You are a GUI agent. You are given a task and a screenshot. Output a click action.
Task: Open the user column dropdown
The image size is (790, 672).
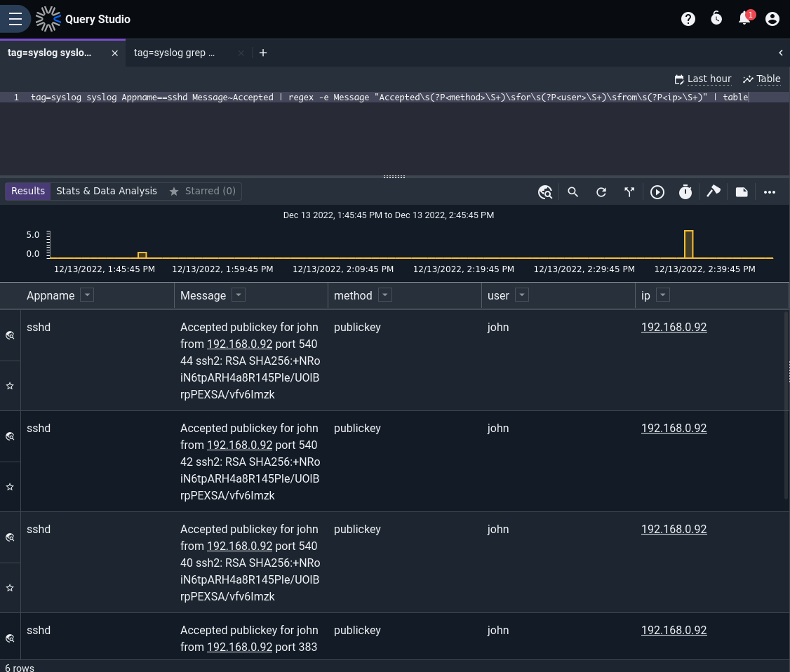click(522, 295)
